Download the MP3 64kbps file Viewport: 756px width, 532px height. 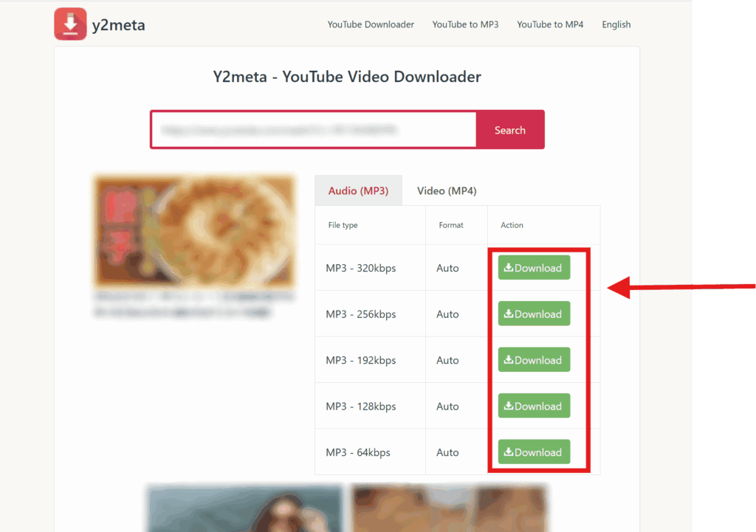point(534,452)
